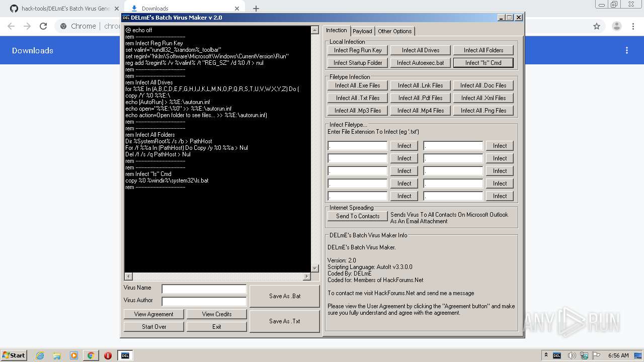Click the Exit button
The image size is (644, 362).
tap(217, 327)
